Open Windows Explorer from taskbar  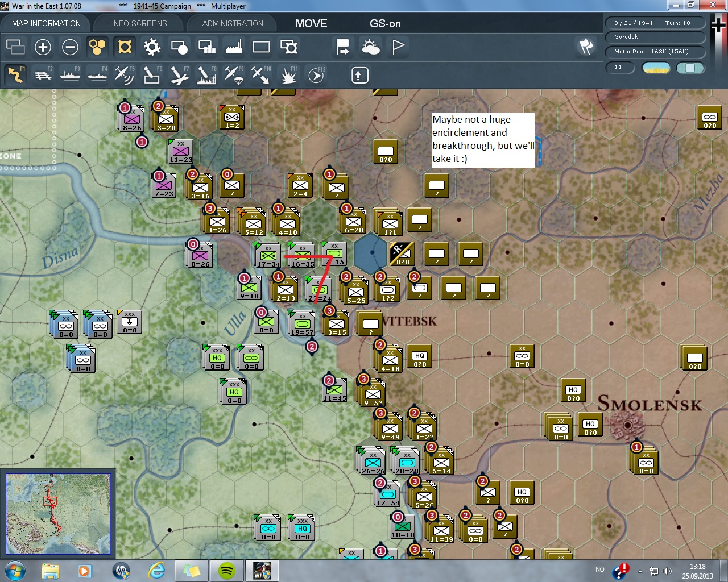coord(51,571)
